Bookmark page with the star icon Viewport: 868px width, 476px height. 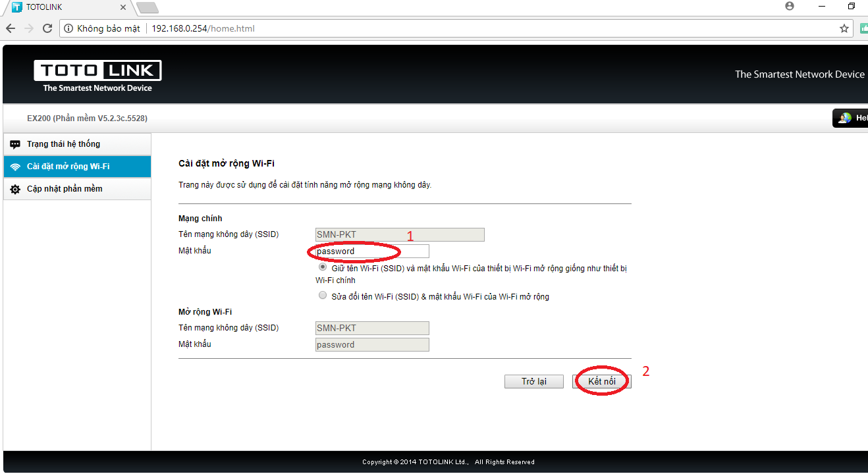coord(844,28)
